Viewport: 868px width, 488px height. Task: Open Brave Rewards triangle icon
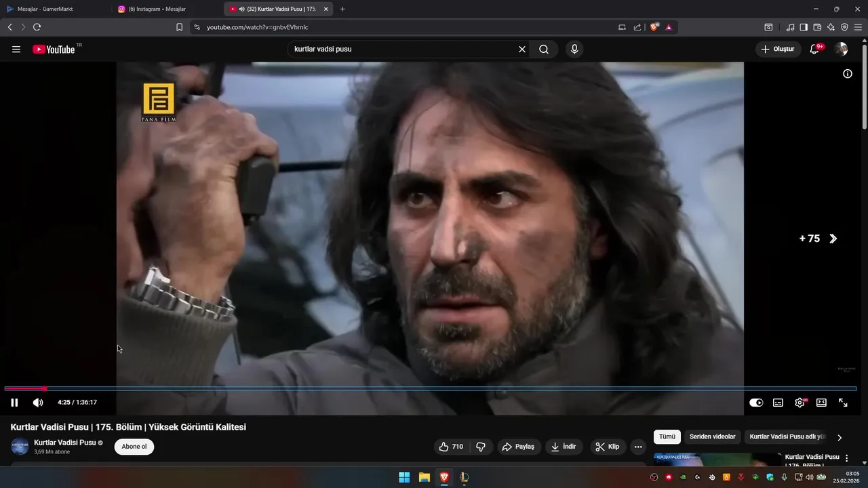pos(669,27)
